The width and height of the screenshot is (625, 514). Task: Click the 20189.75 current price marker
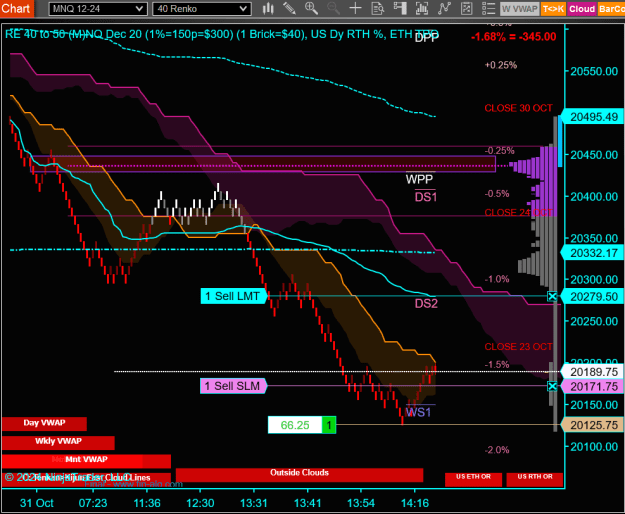pos(593,372)
